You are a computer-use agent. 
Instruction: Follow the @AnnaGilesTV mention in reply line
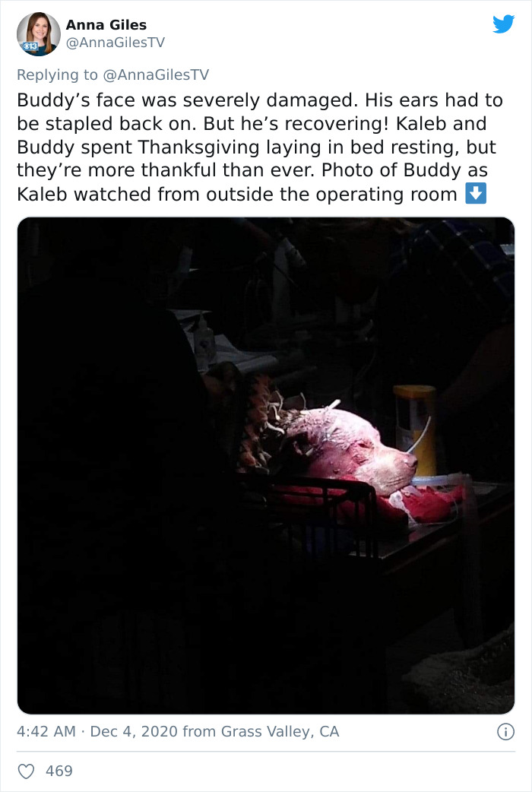[156, 74]
